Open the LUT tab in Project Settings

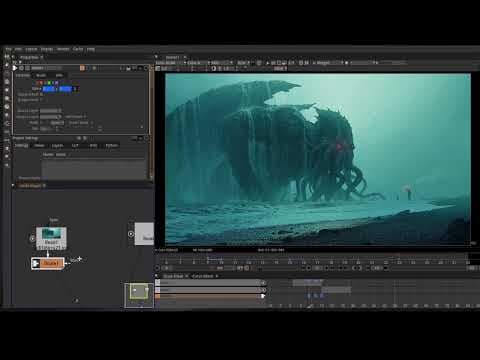(75, 146)
